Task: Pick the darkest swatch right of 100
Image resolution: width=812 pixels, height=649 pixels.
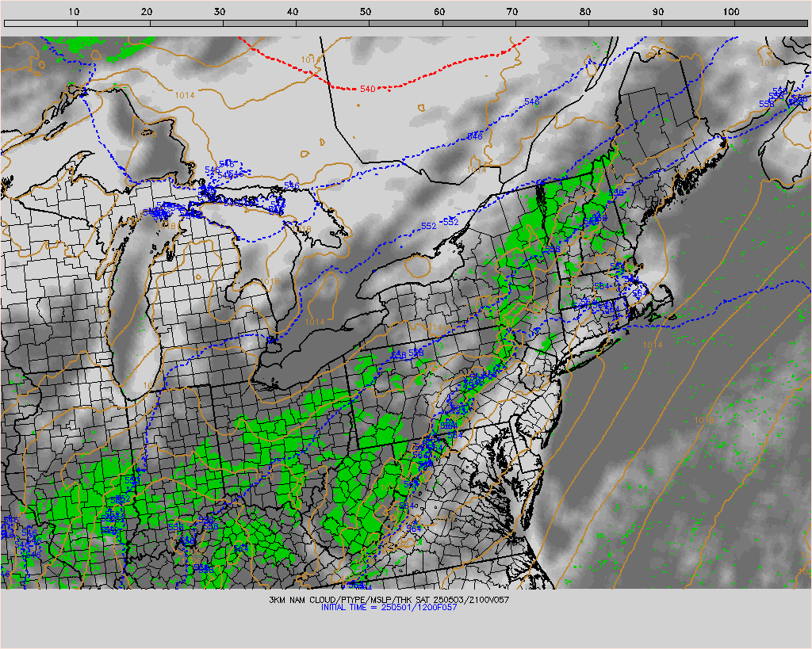Action: pos(771,23)
